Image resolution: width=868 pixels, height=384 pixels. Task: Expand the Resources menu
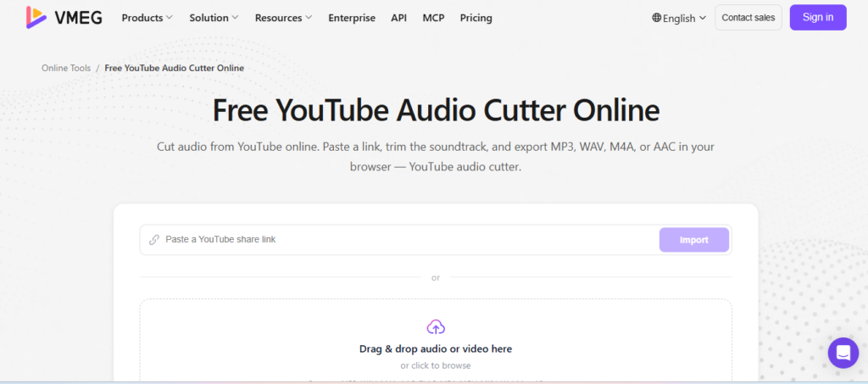click(x=283, y=18)
